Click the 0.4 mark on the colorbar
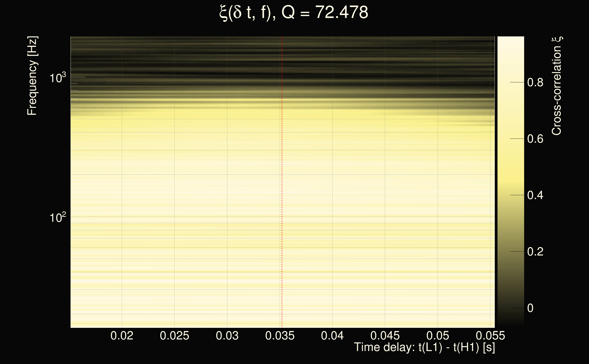589x364 pixels. tap(535, 195)
